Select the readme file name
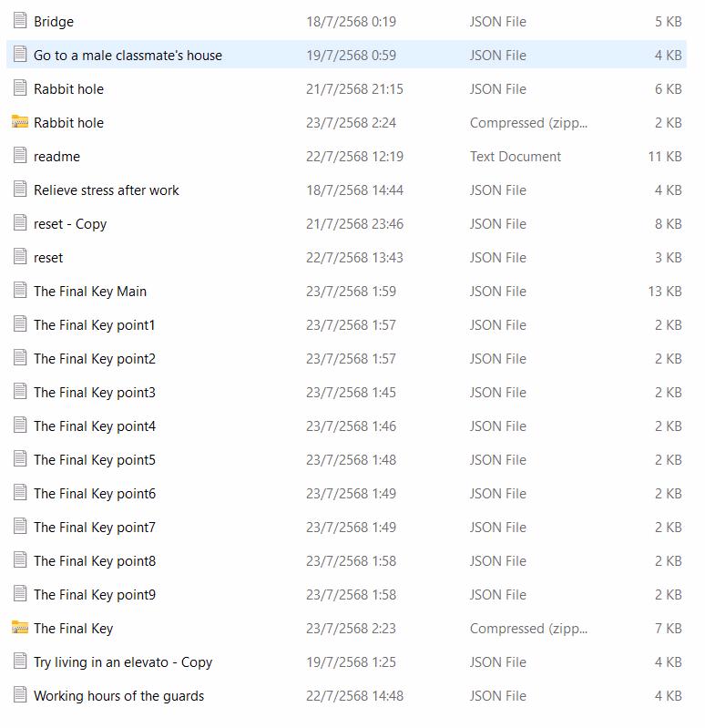The image size is (705, 728). [56, 157]
